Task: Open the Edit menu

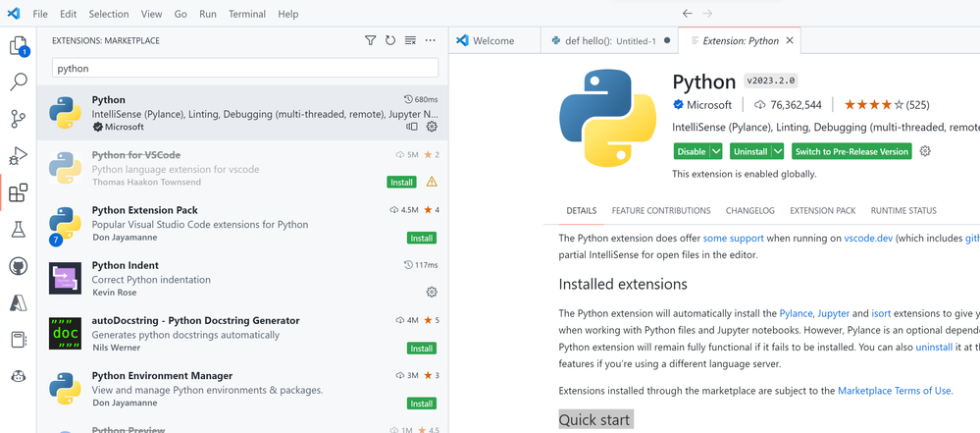Action: [x=68, y=14]
